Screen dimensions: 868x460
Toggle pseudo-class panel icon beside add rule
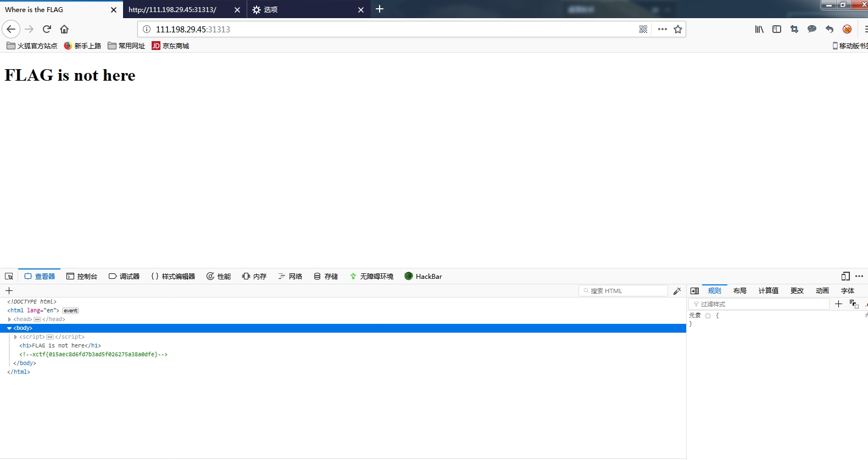click(x=854, y=304)
